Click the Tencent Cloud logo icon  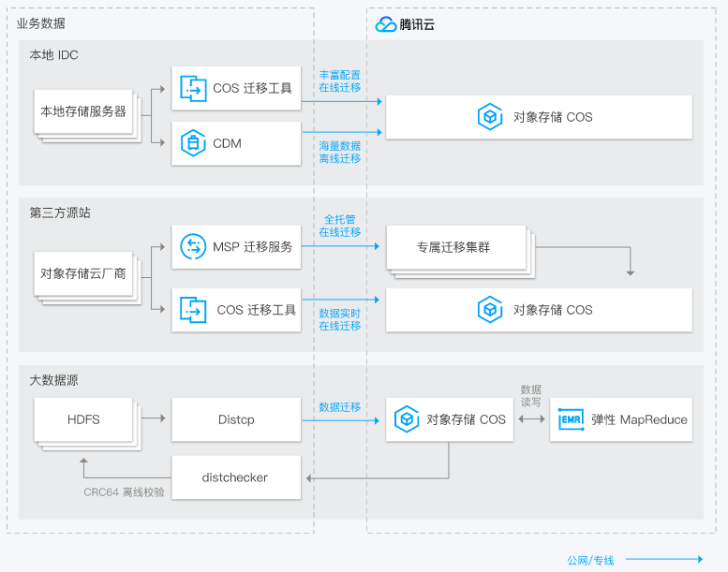385,24
